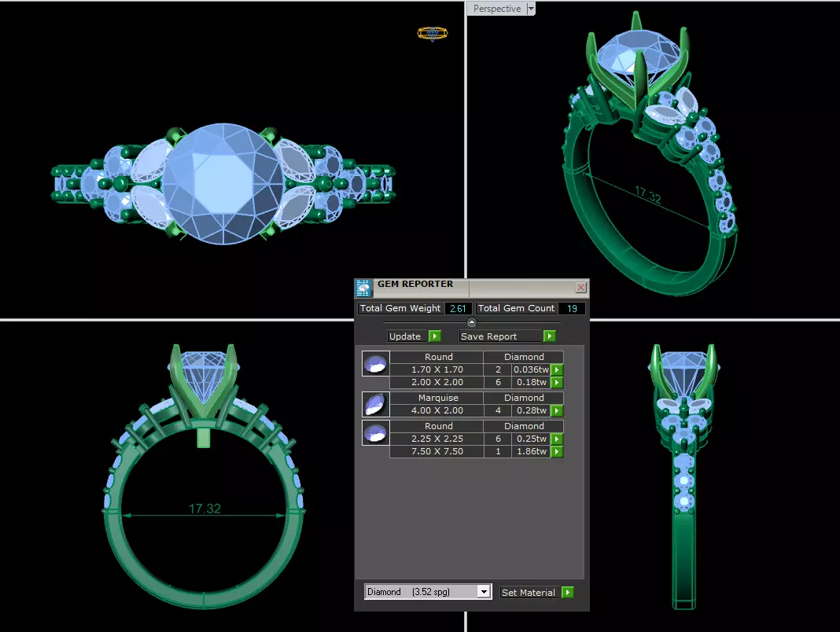
Task: Click green arrow for 0.036tw row
Action: (557, 369)
